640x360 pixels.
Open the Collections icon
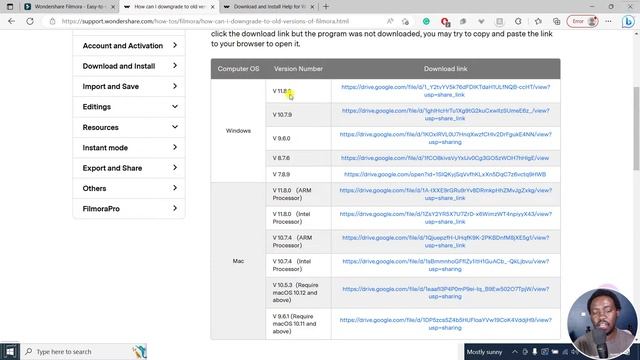click(x=556, y=21)
